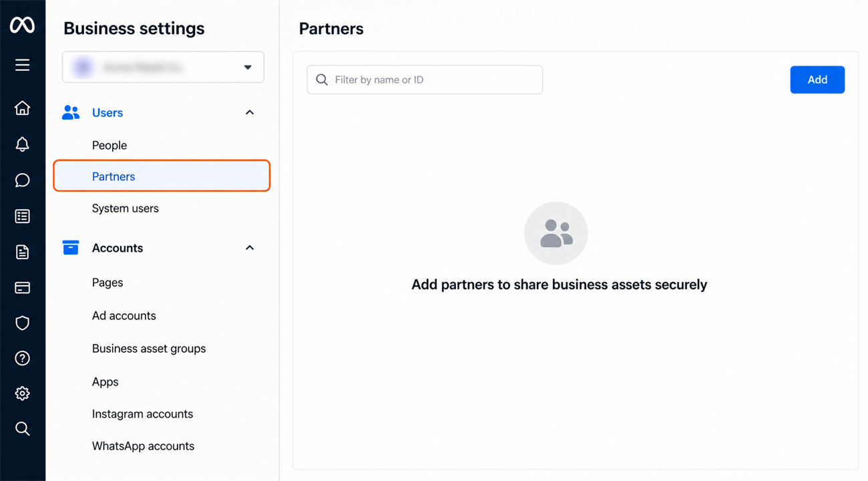
Task: Click the Users people icon
Action: point(71,113)
